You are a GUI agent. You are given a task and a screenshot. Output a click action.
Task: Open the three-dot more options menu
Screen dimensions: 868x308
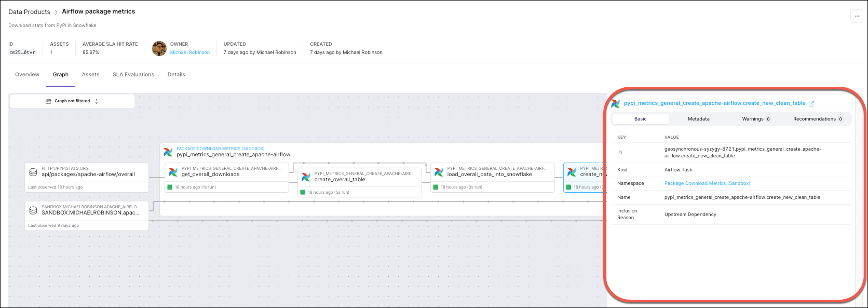[x=857, y=16]
